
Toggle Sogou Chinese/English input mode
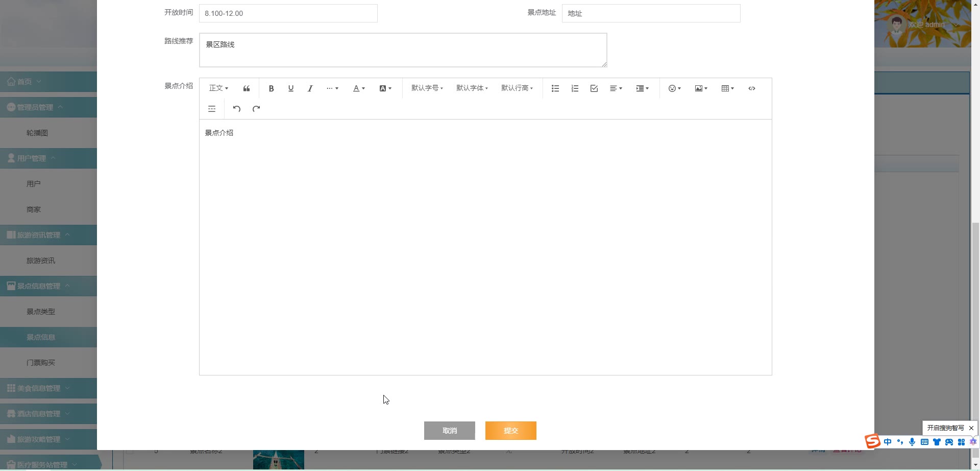tap(888, 442)
